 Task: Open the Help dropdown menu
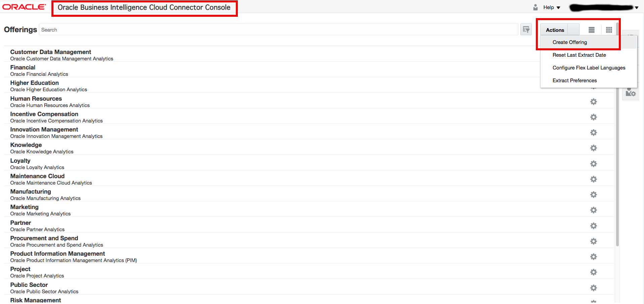(x=552, y=7)
